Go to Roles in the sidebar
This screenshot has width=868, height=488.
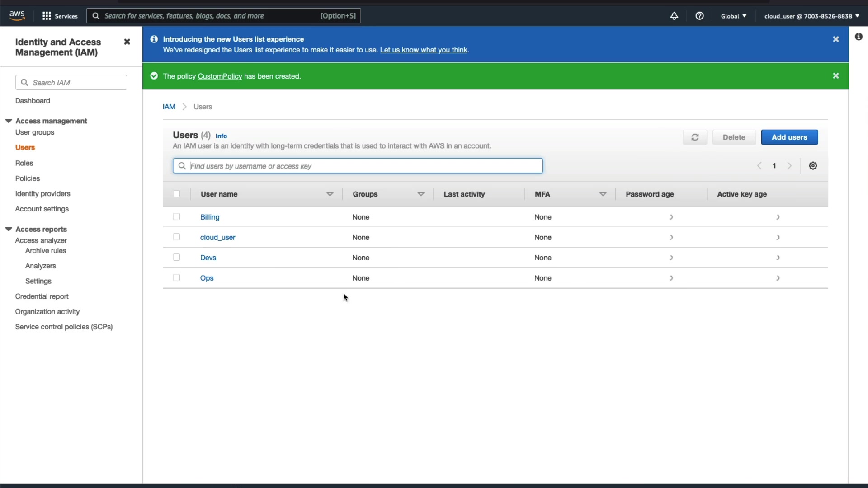coord(24,163)
